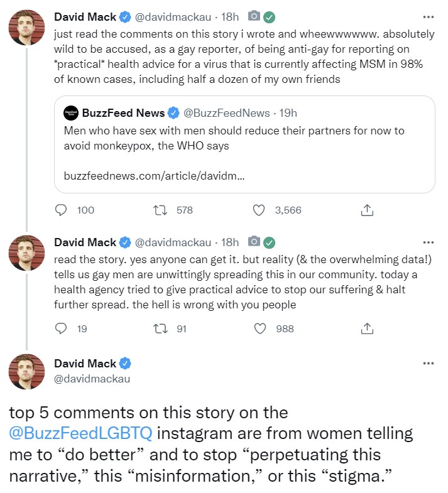View David Mack's avatar on first tweet
Image resolution: width=448 pixels, height=493 pixels.
pyautogui.click(x=26, y=28)
